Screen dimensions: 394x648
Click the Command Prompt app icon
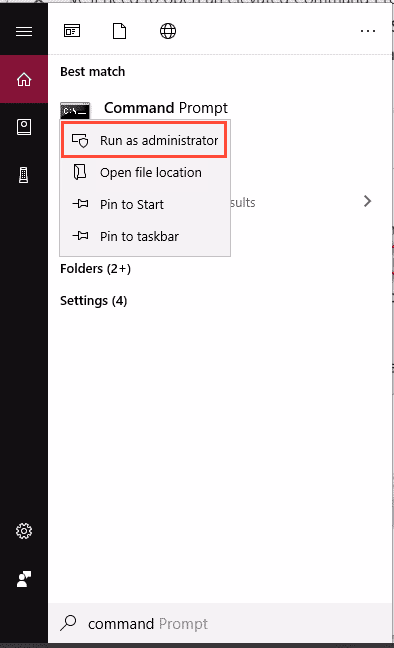[x=75, y=110]
